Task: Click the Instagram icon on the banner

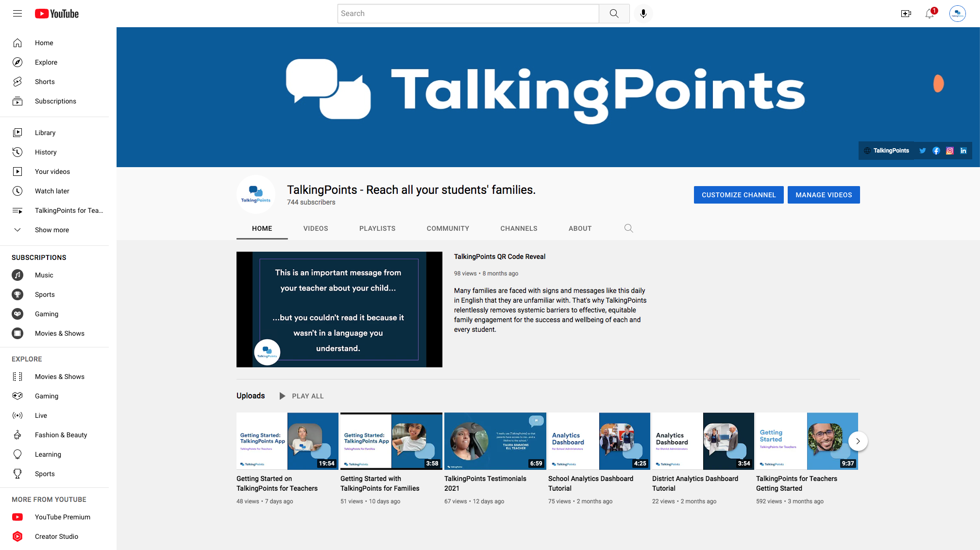Action: pyautogui.click(x=949, y=151)
